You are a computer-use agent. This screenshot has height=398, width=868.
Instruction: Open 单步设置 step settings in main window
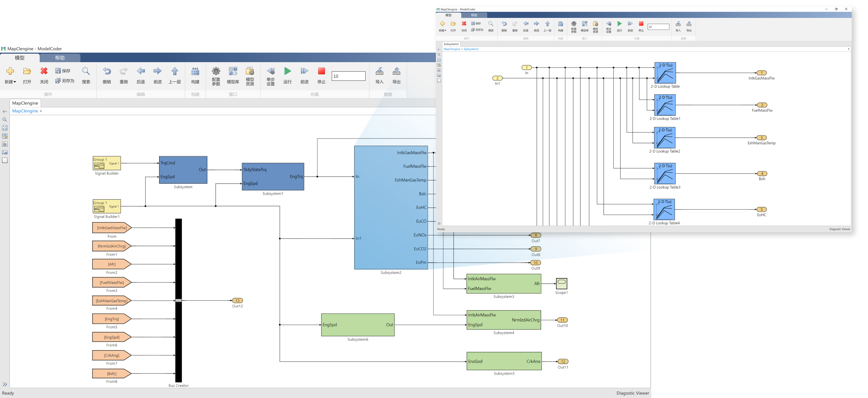click(x=271, y=76)
